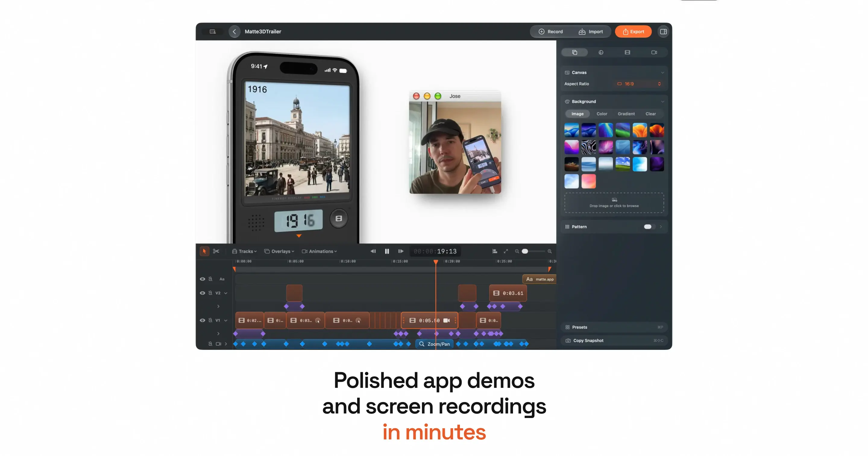
Task: Change the 16:9 aspect ratio dropdown
Action: 639,84
